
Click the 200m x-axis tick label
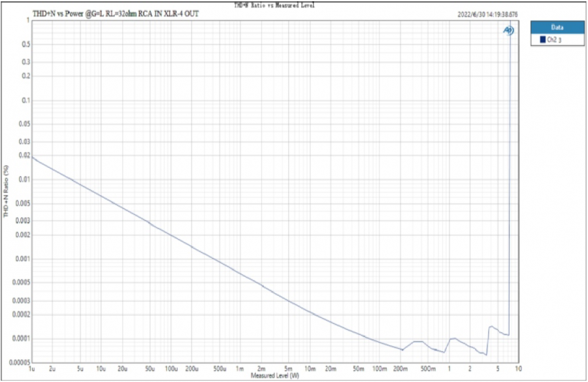(400, 369)
